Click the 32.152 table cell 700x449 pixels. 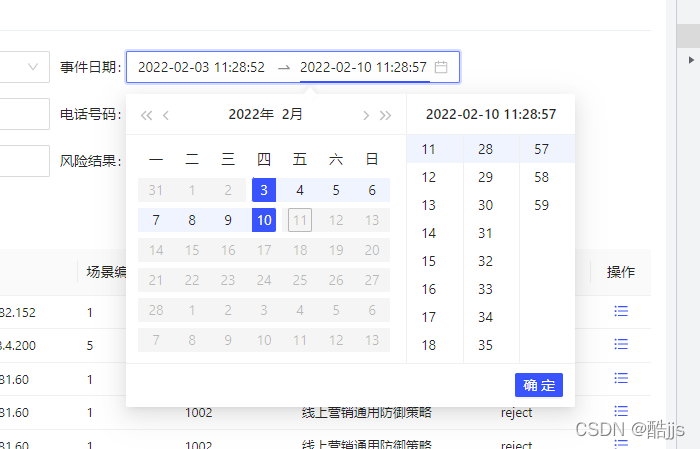coord(18,312)
